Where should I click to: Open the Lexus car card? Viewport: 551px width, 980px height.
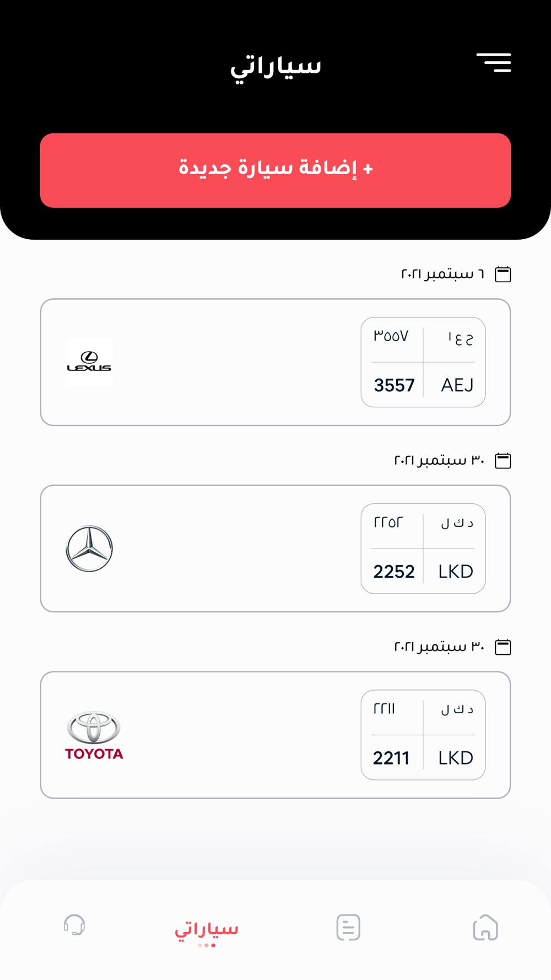coord(275,362)
